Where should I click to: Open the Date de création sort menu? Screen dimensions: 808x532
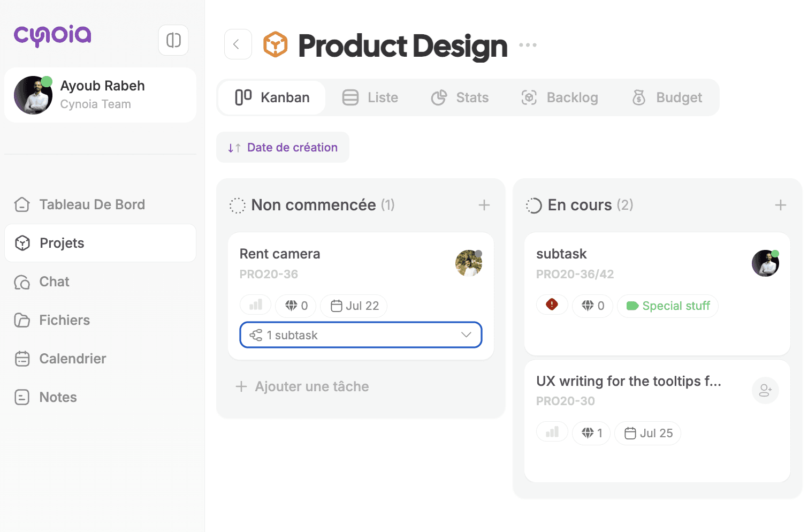pyautogui.click(x=283, y=147)
